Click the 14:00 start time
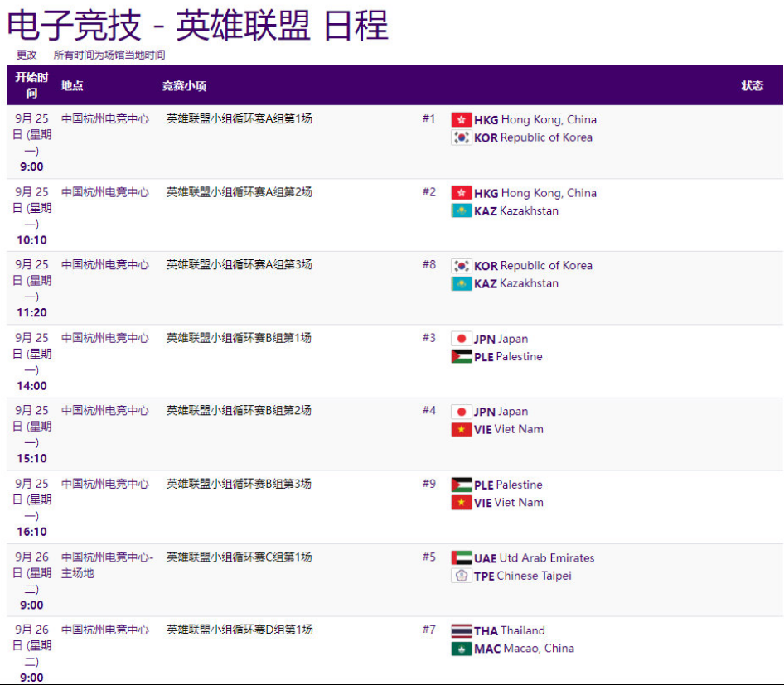 pos(31,386)
